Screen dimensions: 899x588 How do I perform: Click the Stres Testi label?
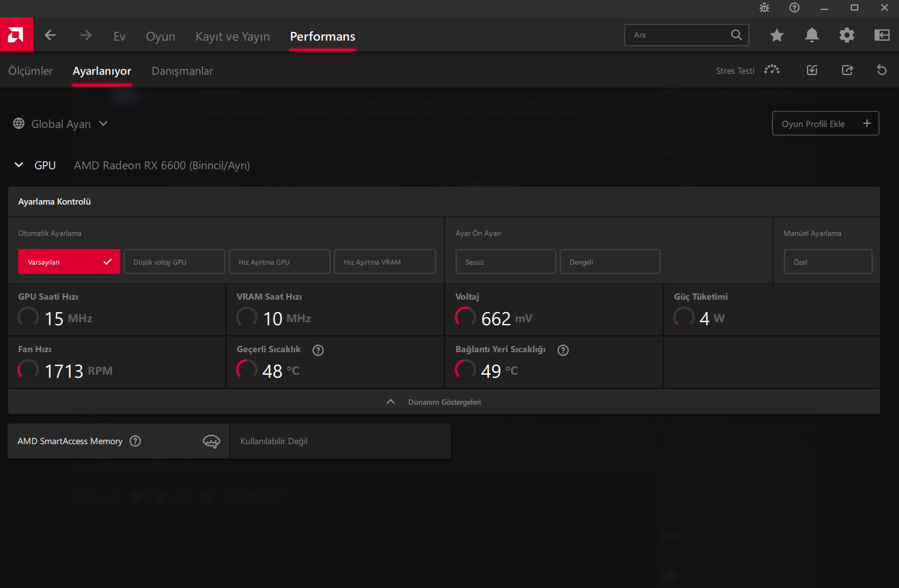coord(735,71)
